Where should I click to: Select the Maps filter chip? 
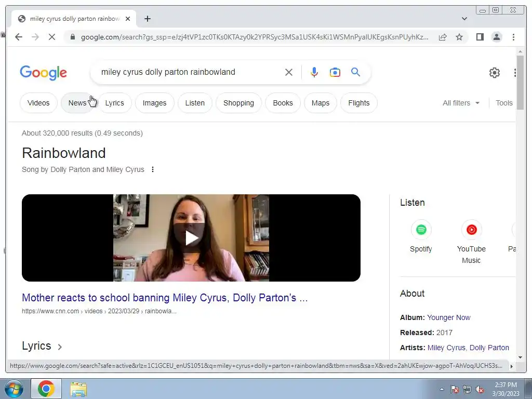point(320,103)
